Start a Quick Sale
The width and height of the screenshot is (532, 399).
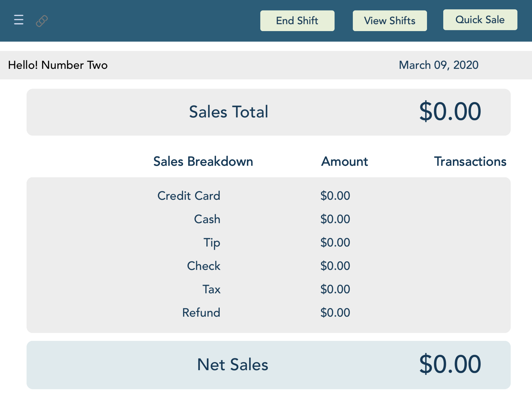(480, 20)
